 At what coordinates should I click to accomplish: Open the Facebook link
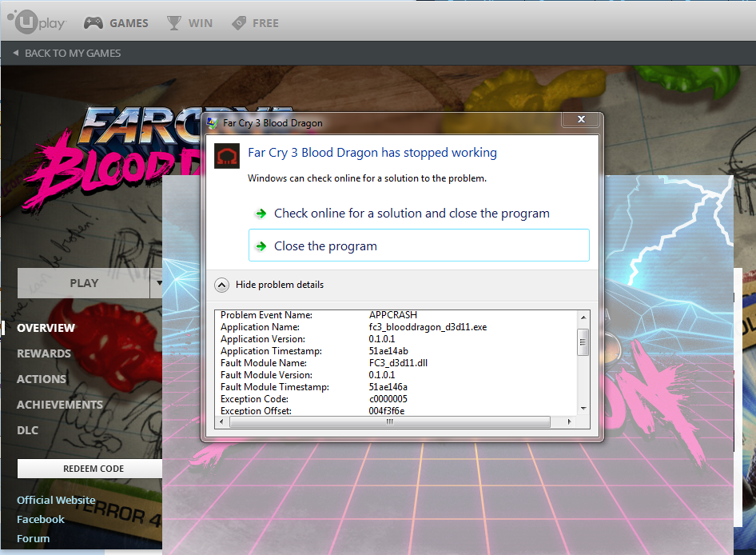pos(41,519)
